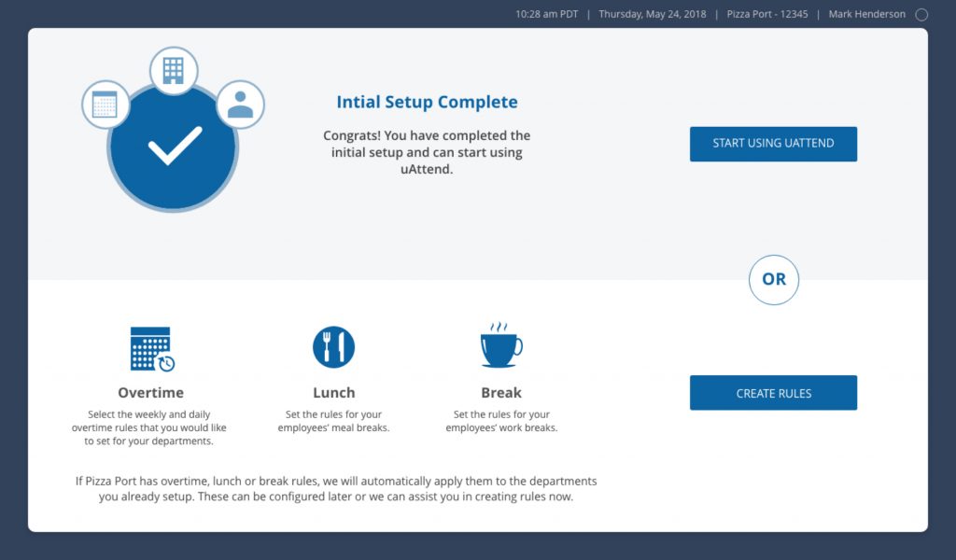Click the overtime rules description text
956x560 pixels.
click(x=148, y=427)
